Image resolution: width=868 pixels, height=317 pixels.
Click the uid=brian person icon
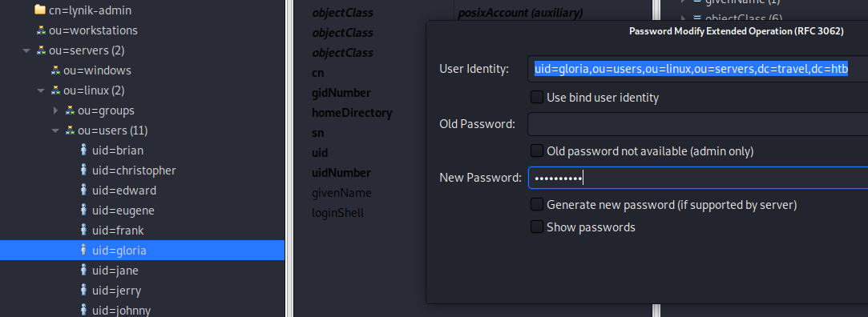tap(83, 150)
